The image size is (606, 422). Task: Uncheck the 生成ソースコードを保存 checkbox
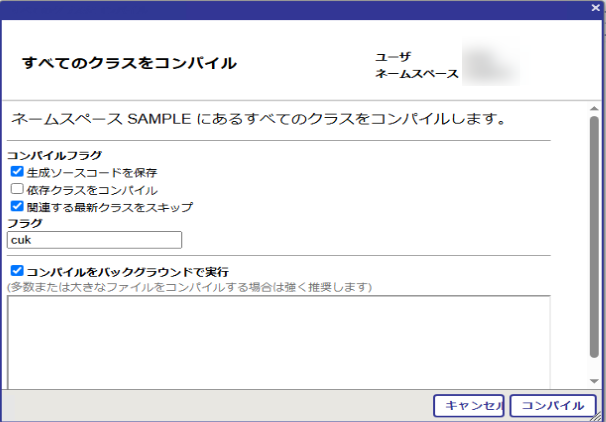[17, 172]
